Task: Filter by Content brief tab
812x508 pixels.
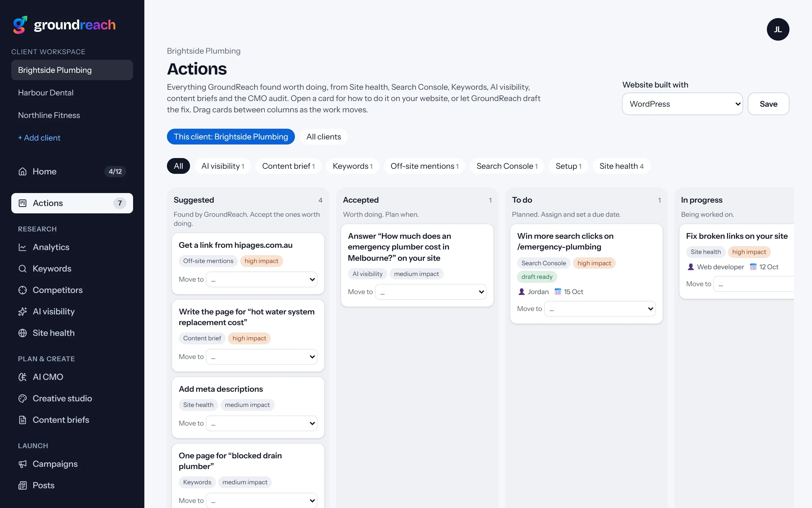Action: [x=288, y=166]
